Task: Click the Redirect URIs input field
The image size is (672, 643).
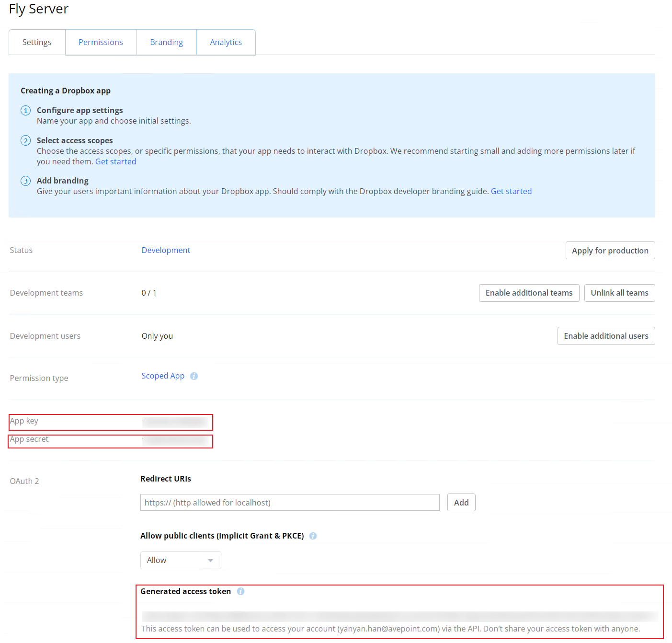Action: click(290, 503)
